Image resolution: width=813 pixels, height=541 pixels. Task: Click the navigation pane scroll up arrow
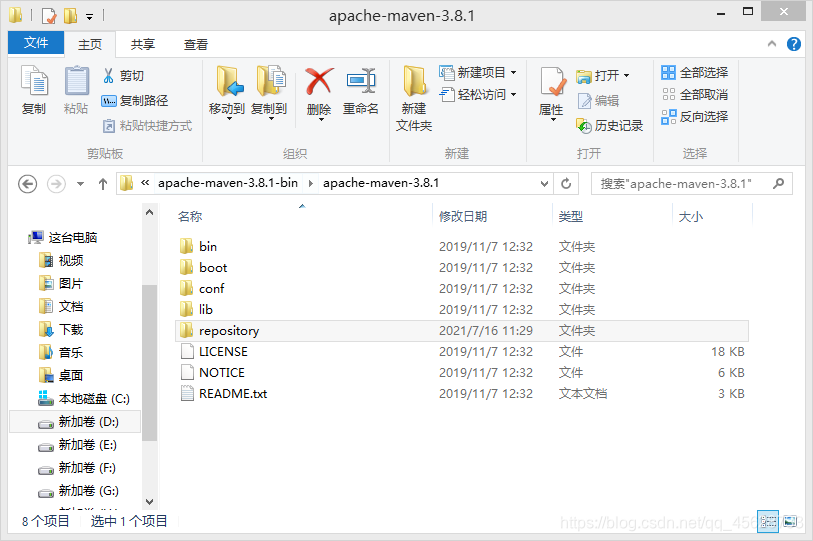pyautogui.click(x=149, y=212)
